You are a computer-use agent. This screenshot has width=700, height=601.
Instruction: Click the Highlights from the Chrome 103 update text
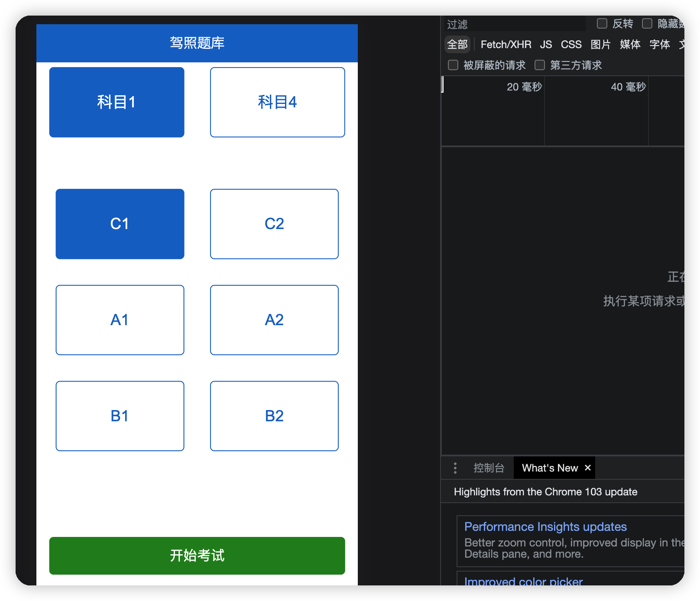click(x=545, y=492)
